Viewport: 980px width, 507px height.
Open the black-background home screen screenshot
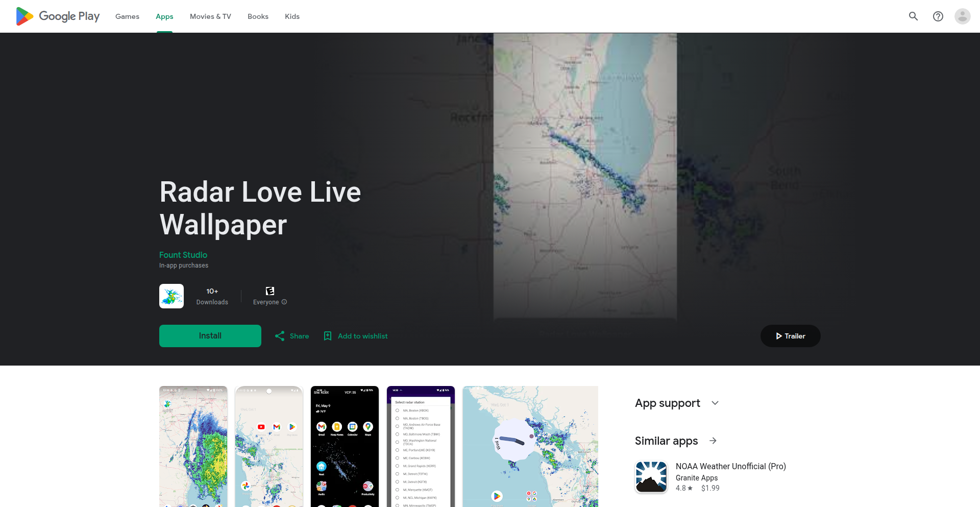tap(345, 446)
